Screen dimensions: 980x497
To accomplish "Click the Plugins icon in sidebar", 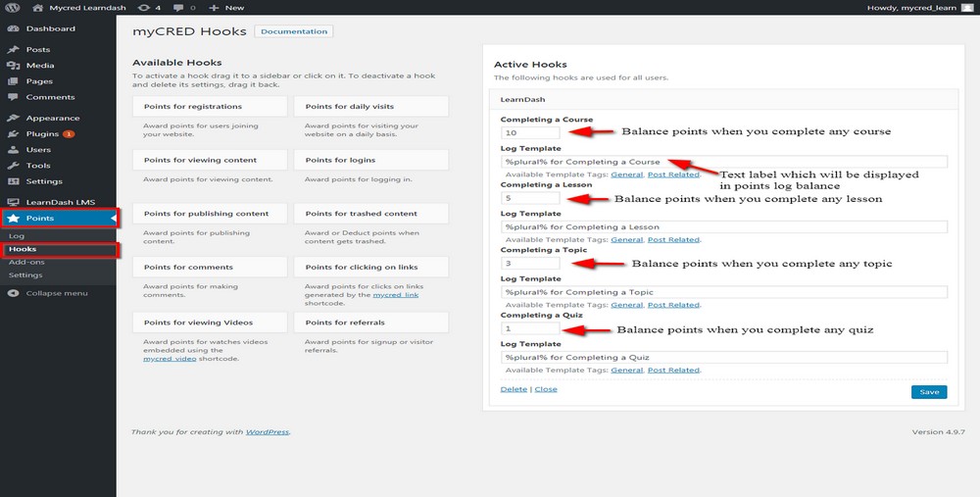I will tap(12, 133).
